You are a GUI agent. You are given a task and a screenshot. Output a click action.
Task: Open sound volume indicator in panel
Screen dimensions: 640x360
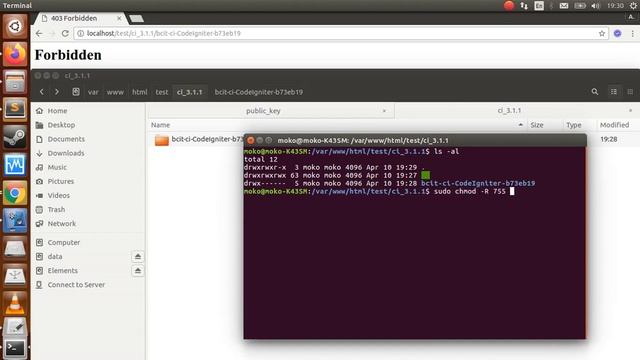(596, 6)
